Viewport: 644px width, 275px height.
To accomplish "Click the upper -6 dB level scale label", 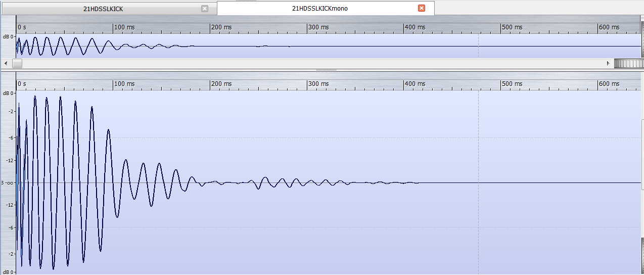I will coord(11,137).
